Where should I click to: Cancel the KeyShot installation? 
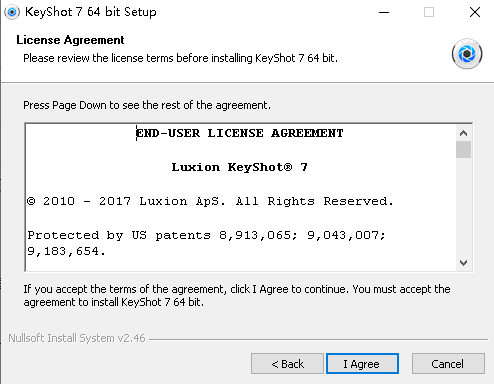pyautogui.click(x=448, y=364)
